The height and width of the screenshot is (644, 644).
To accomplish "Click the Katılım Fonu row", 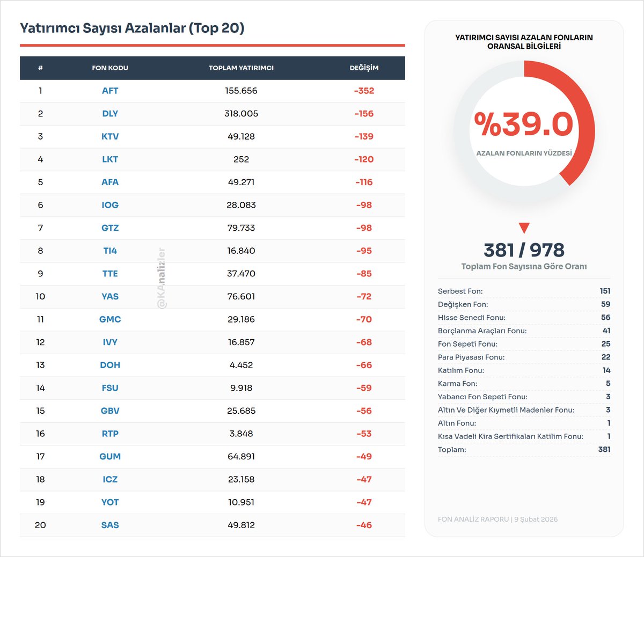I will pyautogui.click(x=524, y=370).
